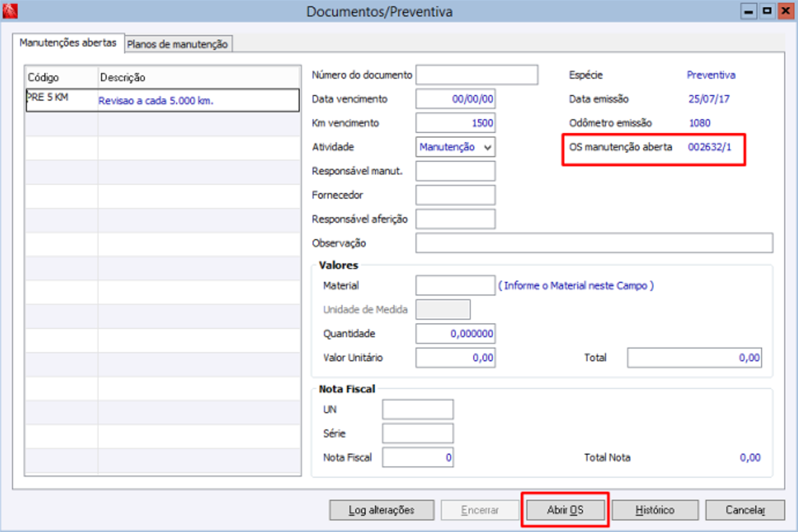
Task: Click the OS number 002632/1
Action: click(x=710, y=147)
